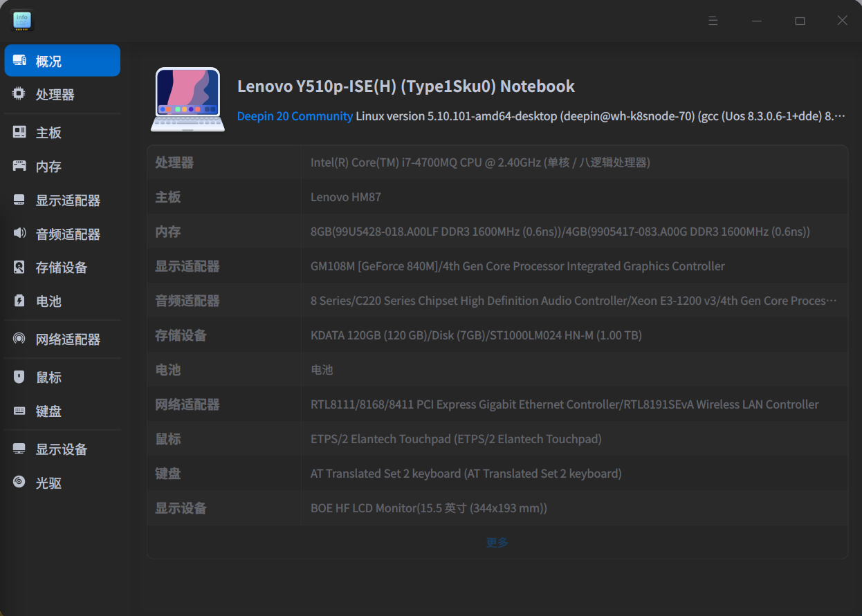862x616 pixels.
Task: Select the audio adapter speaker icon
Action: pyautogui.click(x=19, y=234)
